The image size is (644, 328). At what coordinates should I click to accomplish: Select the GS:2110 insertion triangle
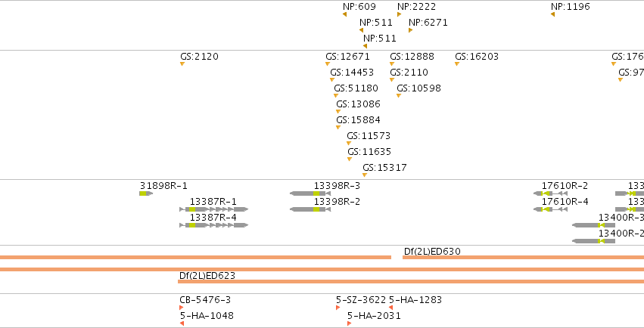(392, 80)
